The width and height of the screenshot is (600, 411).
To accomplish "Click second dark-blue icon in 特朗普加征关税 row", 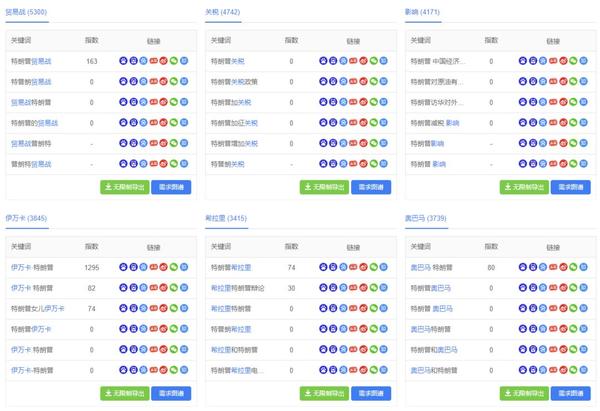I will [333, 122].
